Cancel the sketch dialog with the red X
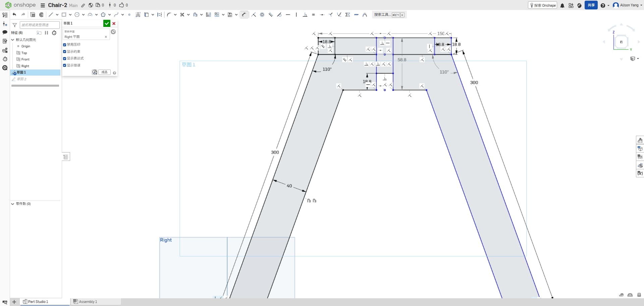This screenshot has width=644, height=306. pos(114,24)
